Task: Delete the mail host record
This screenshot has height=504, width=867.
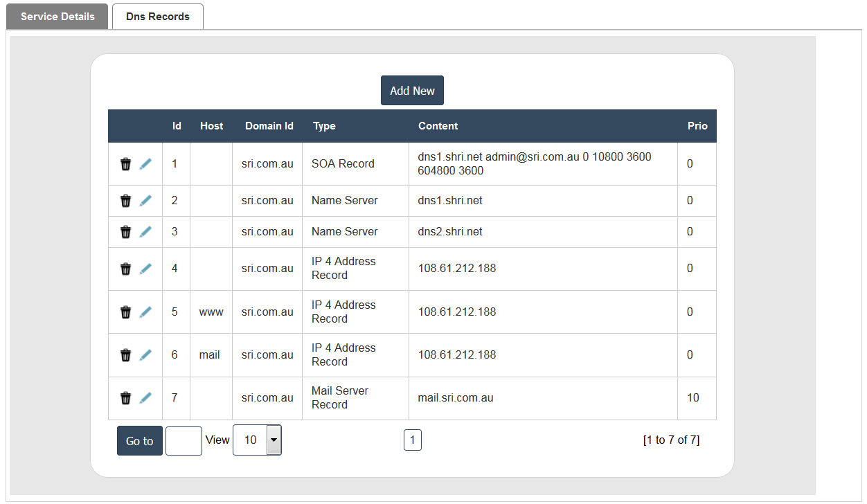Action: [x=125, y=355]
